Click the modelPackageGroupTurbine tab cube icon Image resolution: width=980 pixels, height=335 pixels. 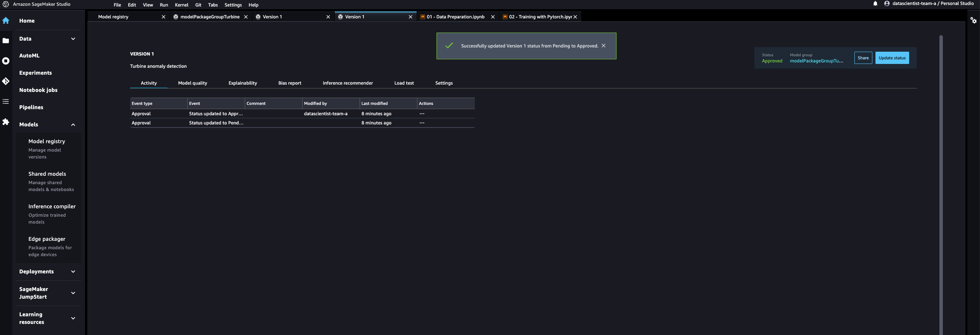pos(176,17)
